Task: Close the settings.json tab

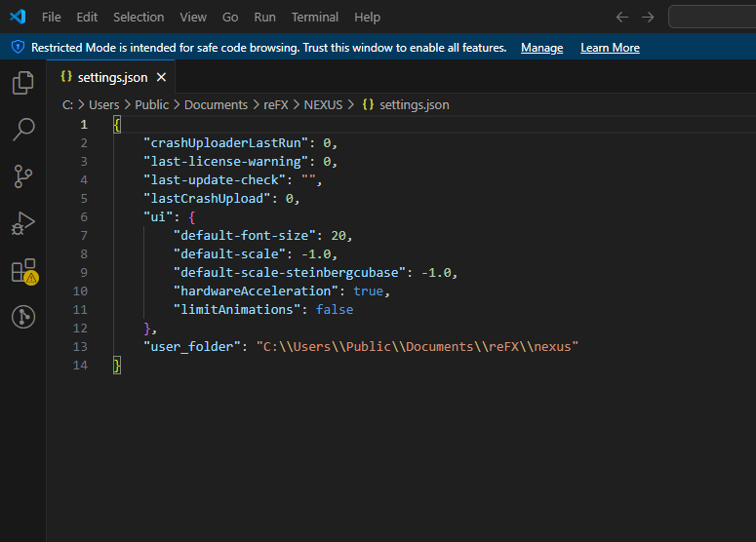Action: (162, 77)
